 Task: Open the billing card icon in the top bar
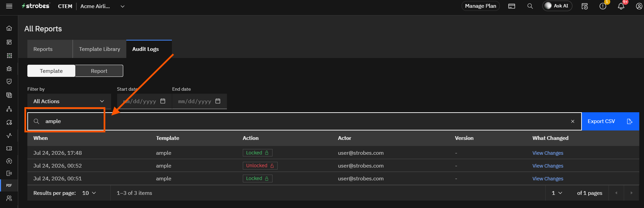[512, 6]
